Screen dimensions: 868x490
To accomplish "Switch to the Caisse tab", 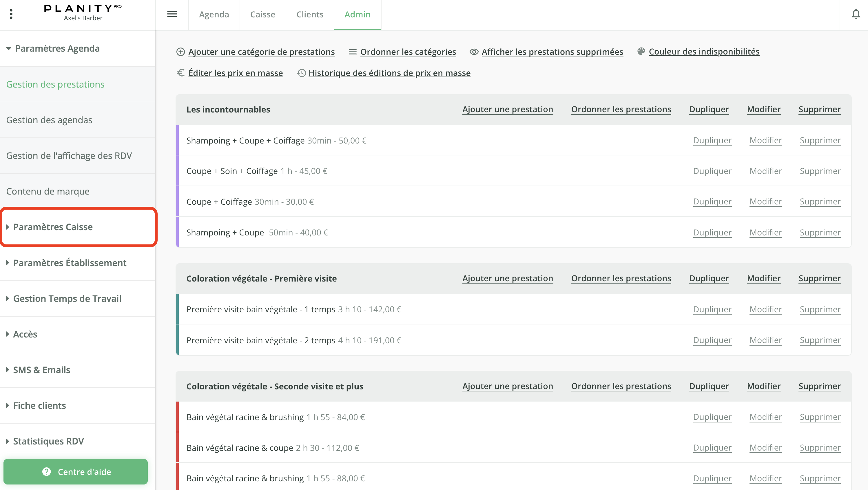I will pyautogui.click(x=262, y=14).
